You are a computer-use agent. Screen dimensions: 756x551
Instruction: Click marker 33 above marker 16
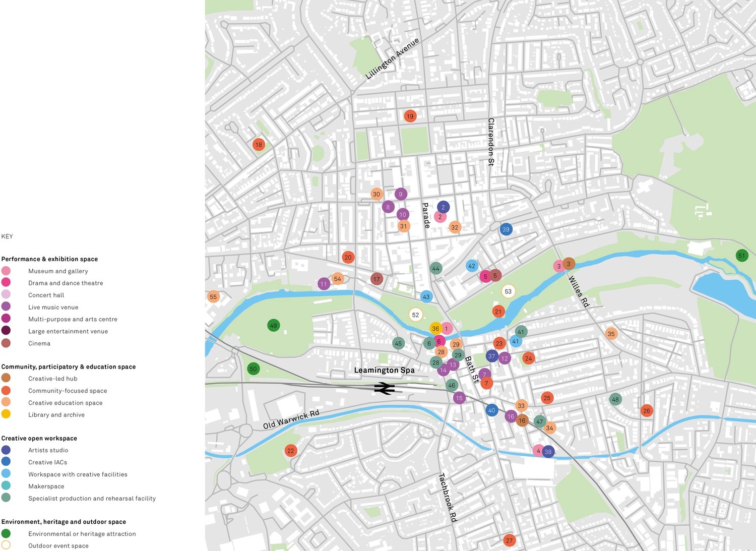point(521,406)
